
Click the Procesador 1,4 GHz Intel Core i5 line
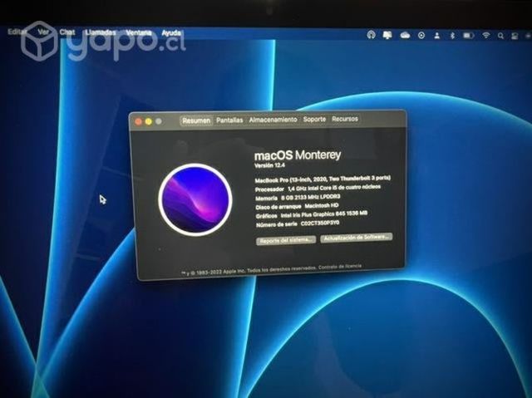click(x=318, y=188)
